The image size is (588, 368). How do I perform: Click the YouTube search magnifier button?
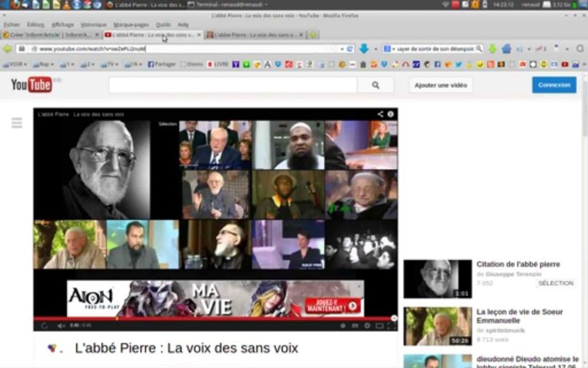click(x=375, y=85)
